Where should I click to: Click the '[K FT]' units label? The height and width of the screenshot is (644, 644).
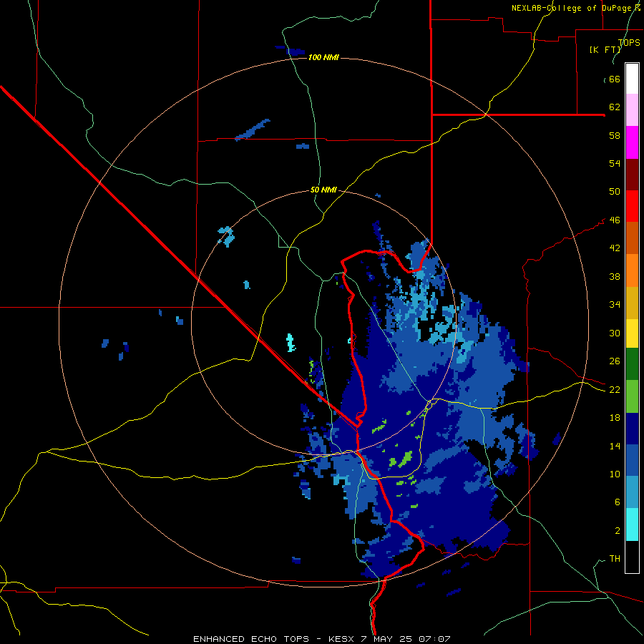click(x=605, y=49)
